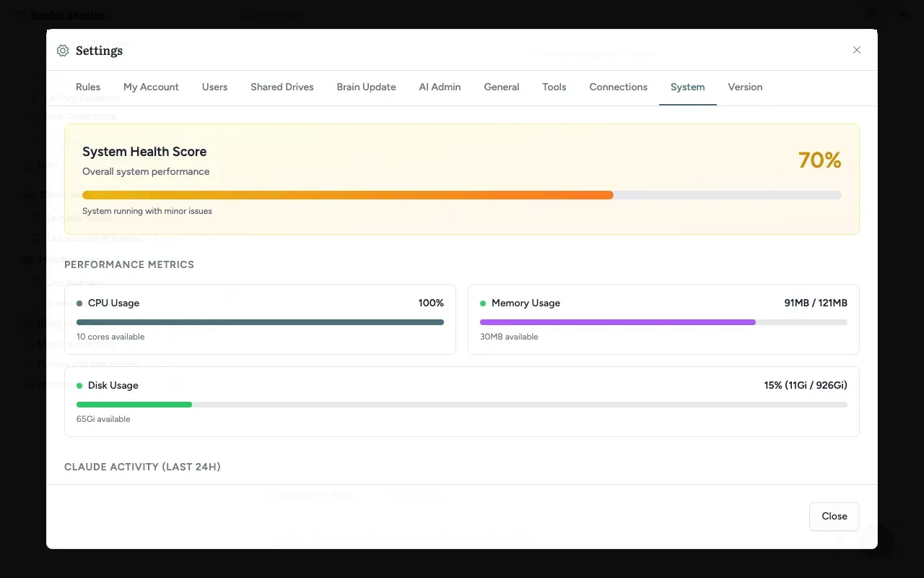924x578 pixels.
Task: Select the Shared Drives tab
Action: (282, 87)
